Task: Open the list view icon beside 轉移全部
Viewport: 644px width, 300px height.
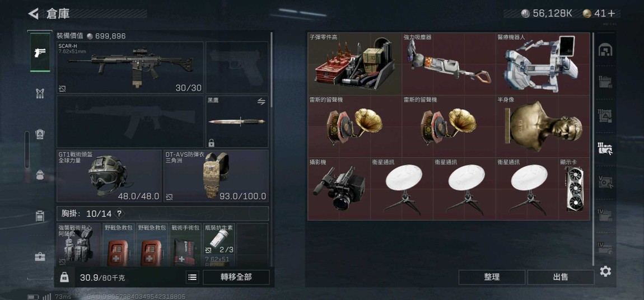Action: point(192,277)
